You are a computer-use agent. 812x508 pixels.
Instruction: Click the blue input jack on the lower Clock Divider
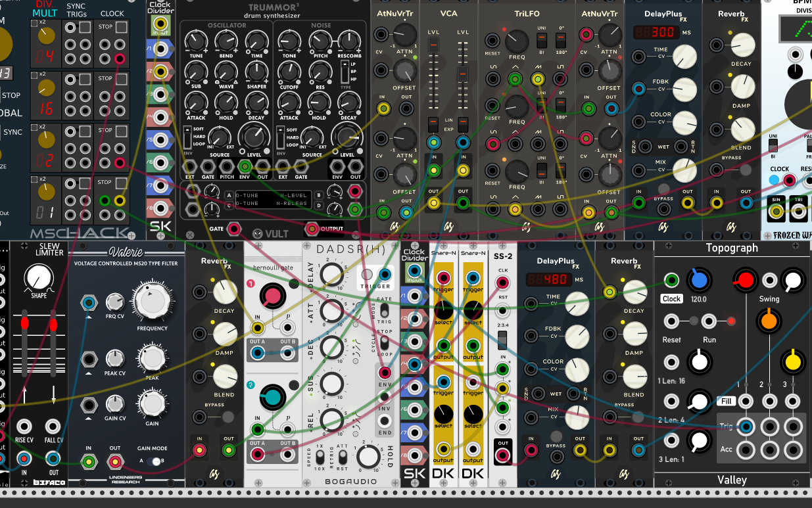414,271
